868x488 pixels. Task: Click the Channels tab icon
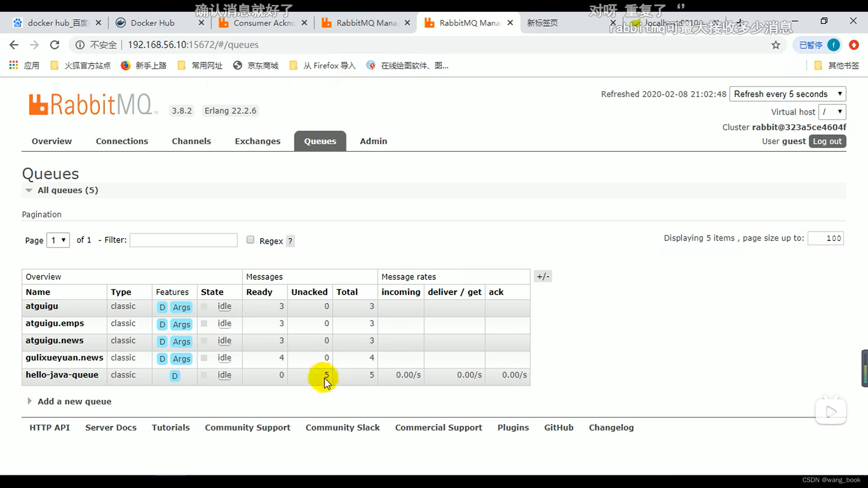pos(191,141)
